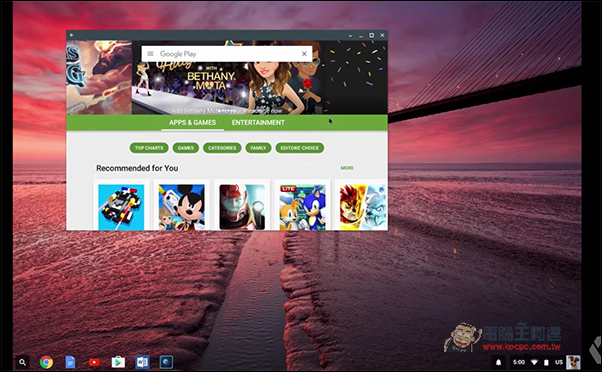Open the Games chip
Viewport: 602px width, 372px height.
click(186, 148)
